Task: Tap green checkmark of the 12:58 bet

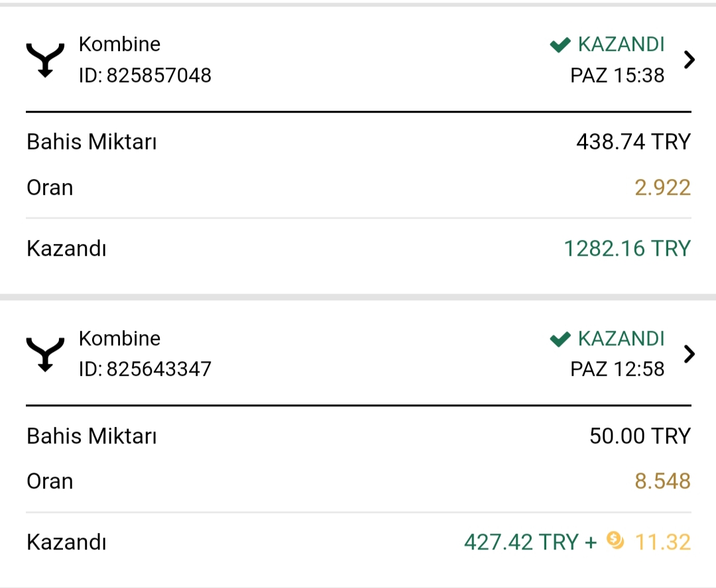Action: [560, 339]
